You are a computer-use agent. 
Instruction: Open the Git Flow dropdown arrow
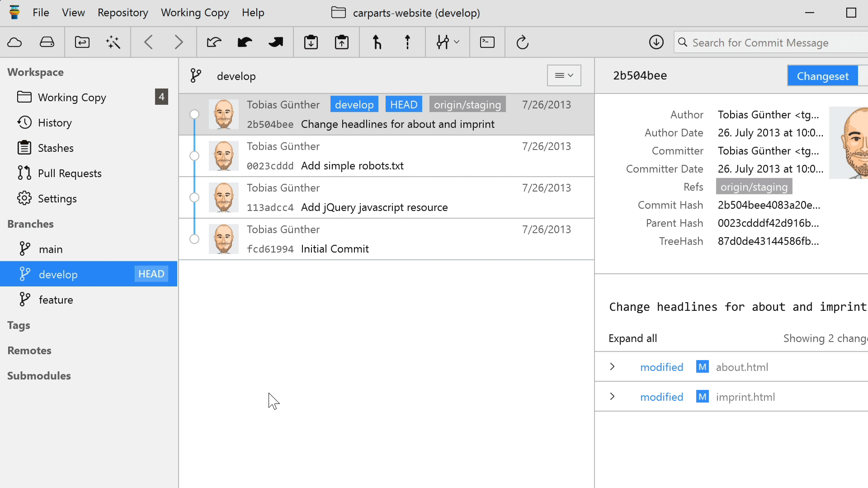[x=457, y=42]
